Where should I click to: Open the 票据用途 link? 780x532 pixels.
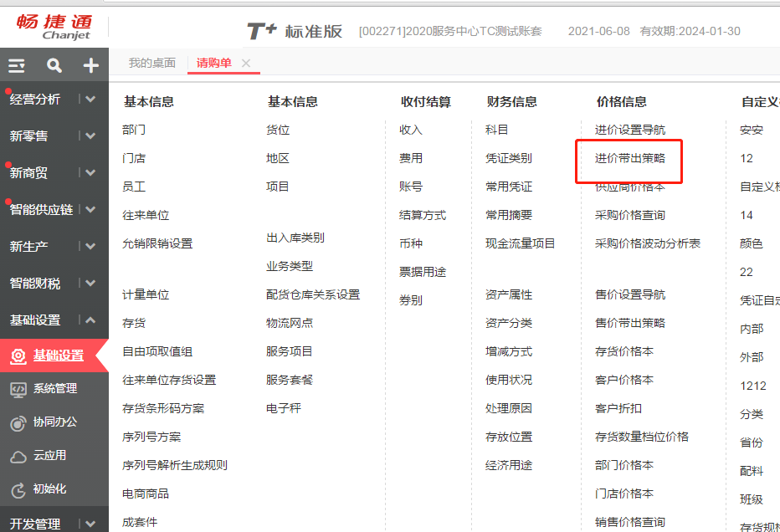coord(423,272)
